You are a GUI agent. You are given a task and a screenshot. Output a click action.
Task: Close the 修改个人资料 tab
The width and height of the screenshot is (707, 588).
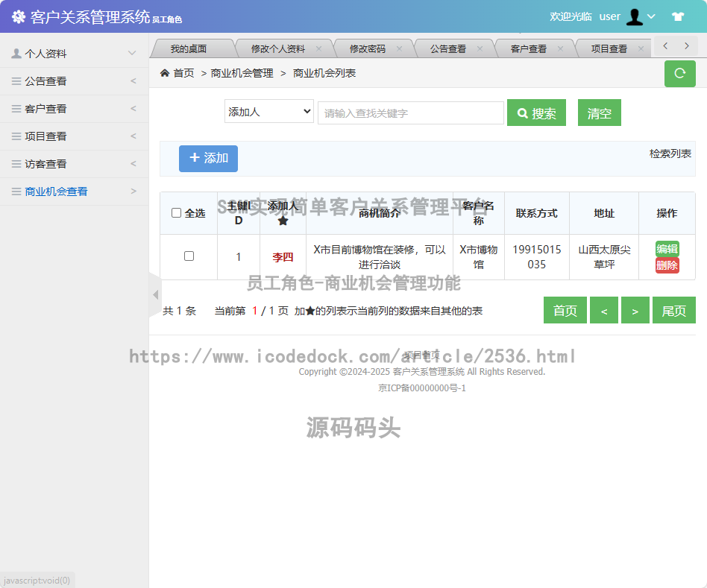(x=318, y=48)
